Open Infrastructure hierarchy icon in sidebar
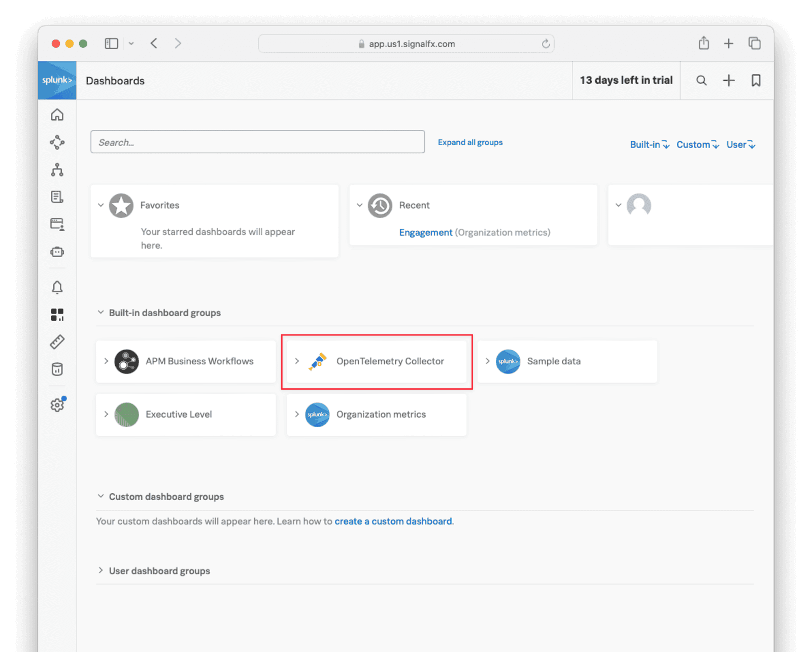812x652 pixels. point(57,169)
